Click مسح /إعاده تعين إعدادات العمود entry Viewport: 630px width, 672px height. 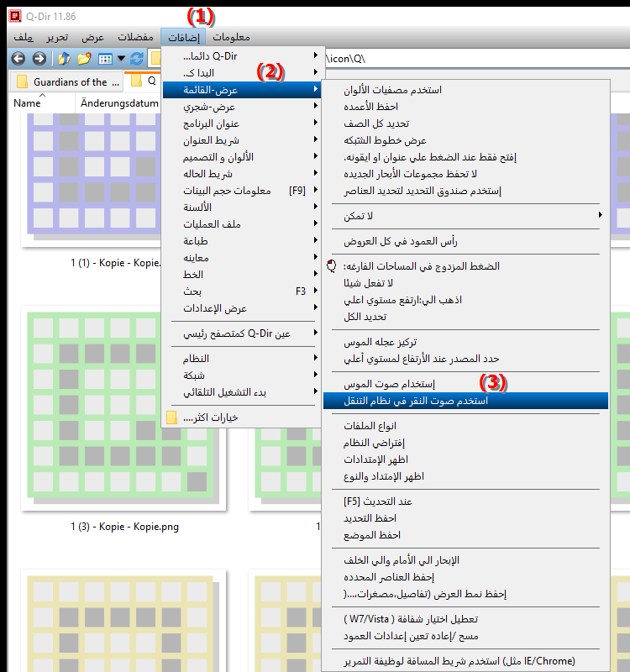(465, 636)
